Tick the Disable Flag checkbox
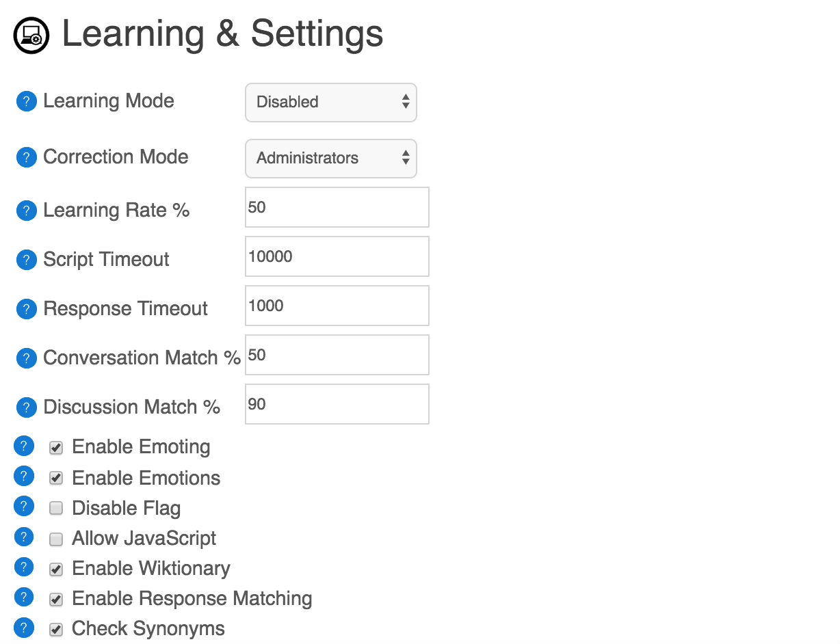840x644 pixels. [56, 509]
